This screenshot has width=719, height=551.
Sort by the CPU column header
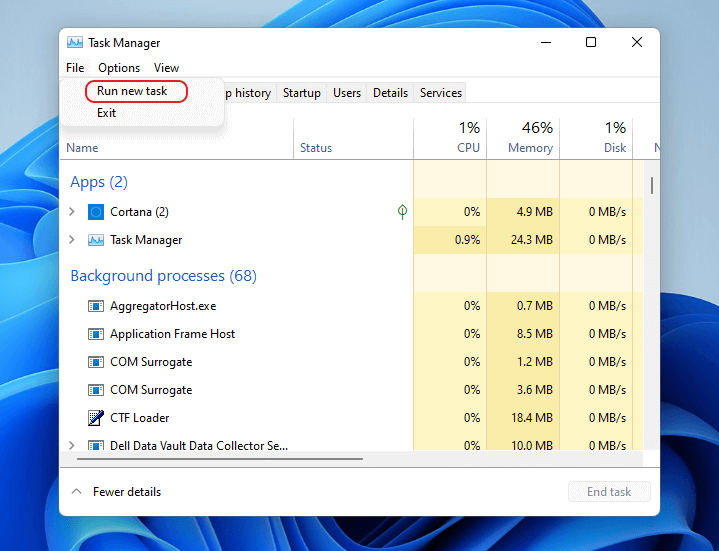pos(450,139)
